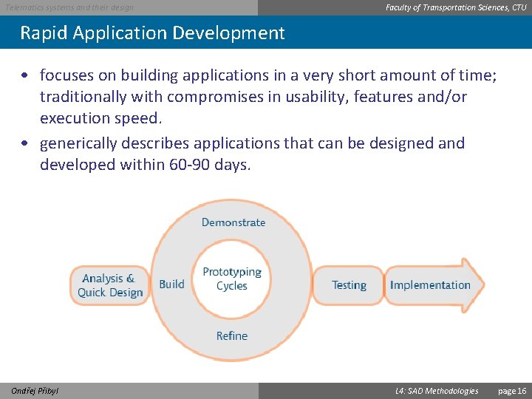Select the 'Demonstrate' label in the cycle
The width and height of the screenshot is (532, 399).
point(233,222)
